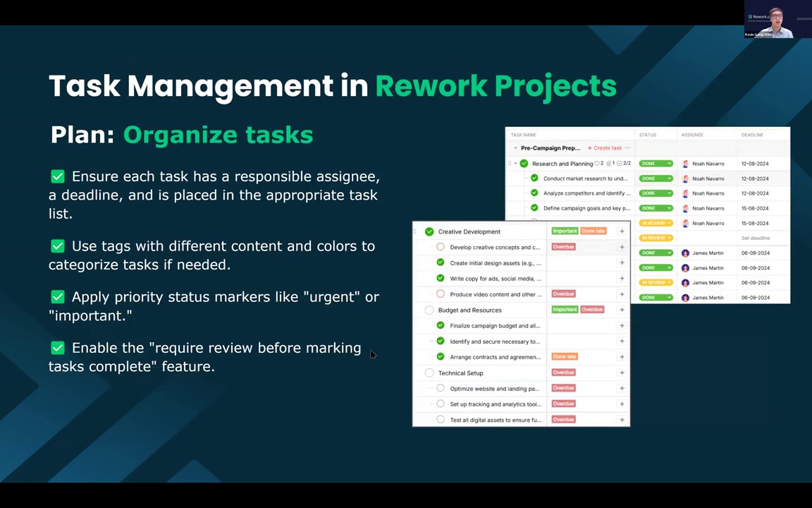This screenshot has height=508, width=812.
Task: Uncheck Write copy for ads task
Action: [x=440, y=278]
